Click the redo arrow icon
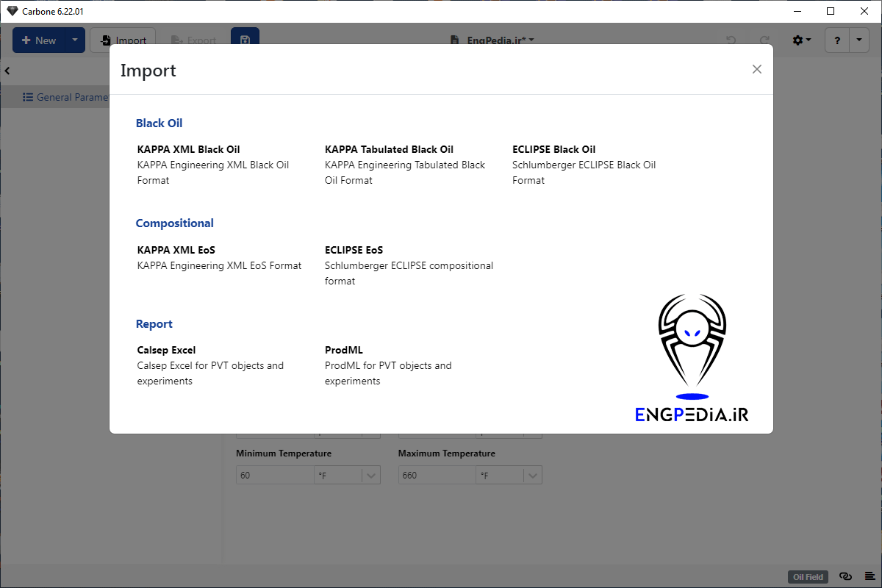The height and width of the screenshot is (588, 882). click(764, 40)
